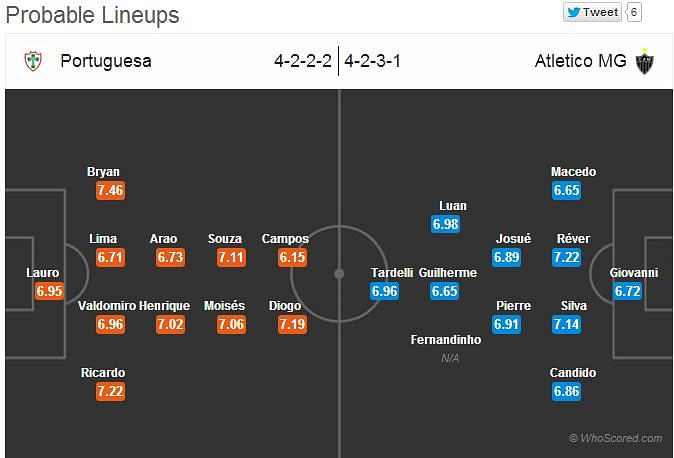This screenshot has width=674, height=458.
Task: Select the player name Guilherme
Action: [447, 273]
